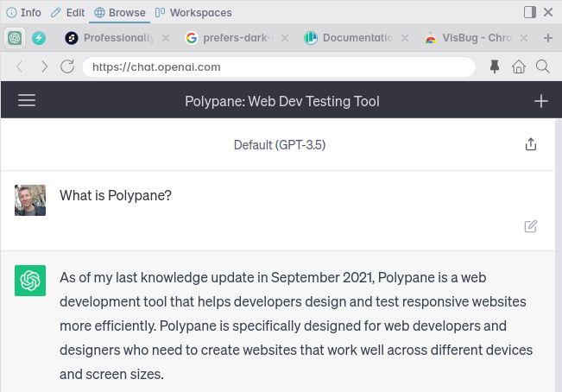Select the 'prefers-dark' Google tab
Viewport: 562px width, 392px height.
click(226, 38)
